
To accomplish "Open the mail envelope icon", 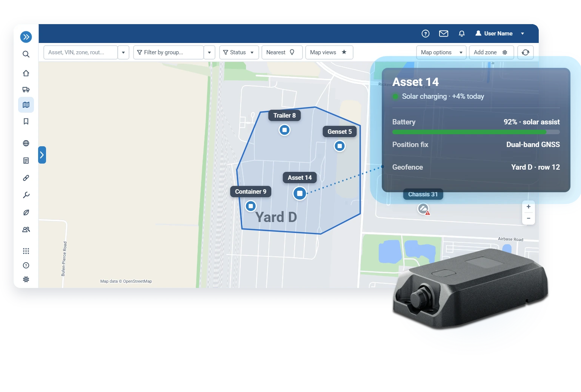I will pyautogui.click(x=444, y=34).
